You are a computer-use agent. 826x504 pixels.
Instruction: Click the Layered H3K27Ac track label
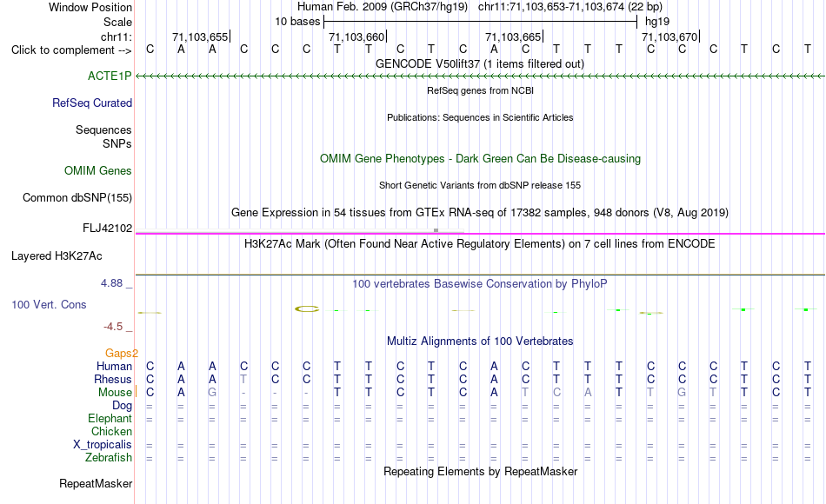(57, 256)
